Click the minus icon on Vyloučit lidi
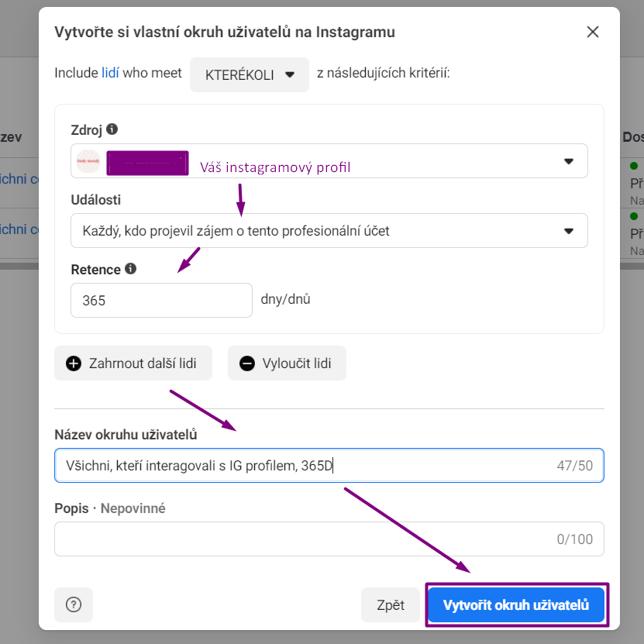The height and width of the screenshot is (644, 644). (x=247, y=363)
